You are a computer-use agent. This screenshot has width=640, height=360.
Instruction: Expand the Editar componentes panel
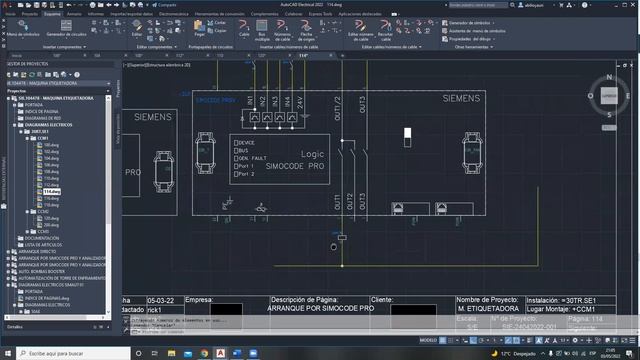click(x=156, y=47)
